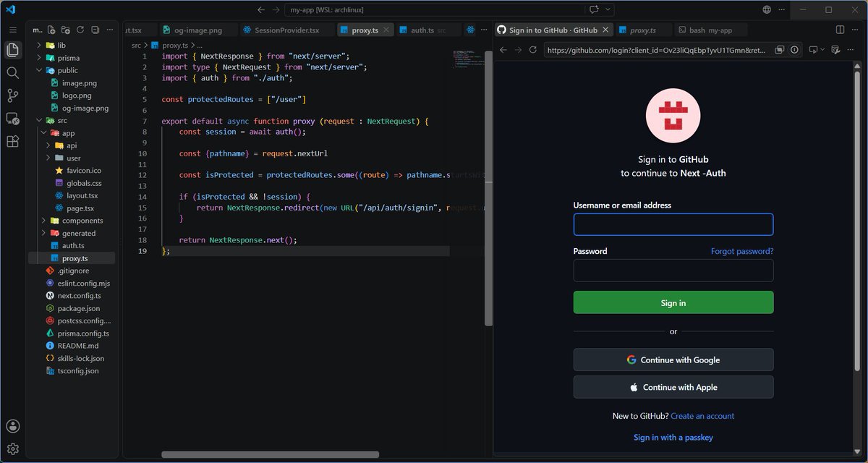Open explorer more actions ellipsis

(110, 30)
